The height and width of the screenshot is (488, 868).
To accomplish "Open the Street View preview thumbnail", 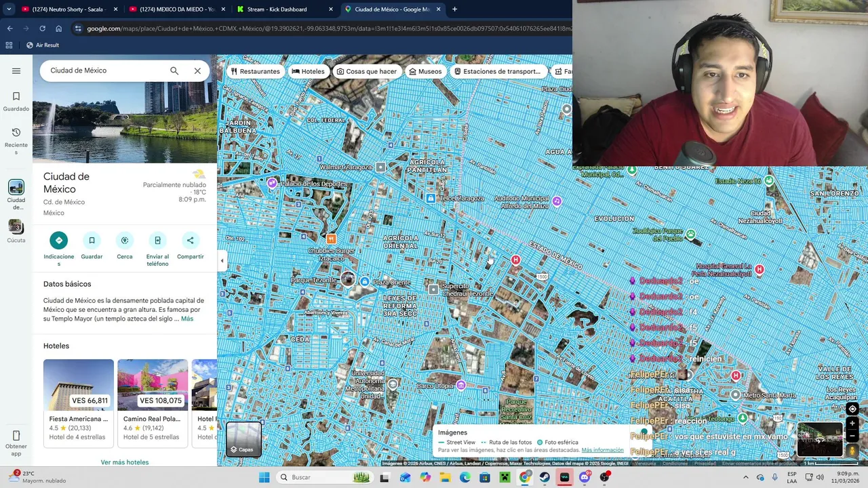I will point(819,439).
